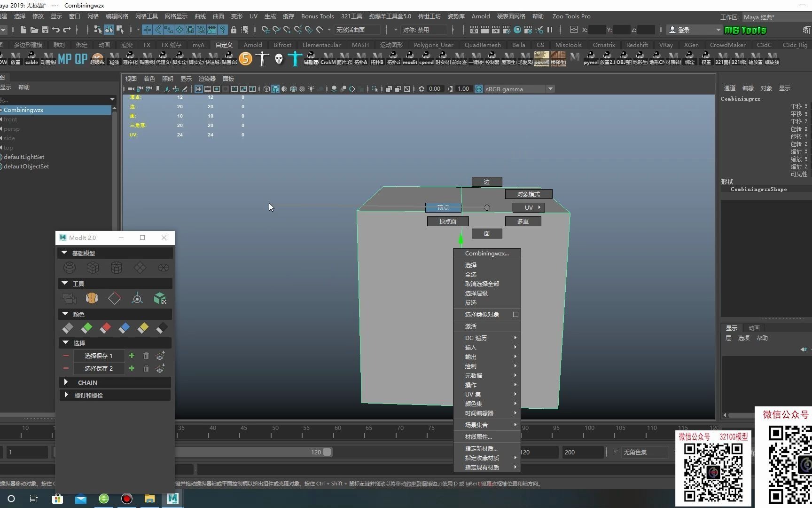Toggle the 选择类似对象 checkbox in context menu
This screenshot has height=508, width=812.
[x=515, y=314]
